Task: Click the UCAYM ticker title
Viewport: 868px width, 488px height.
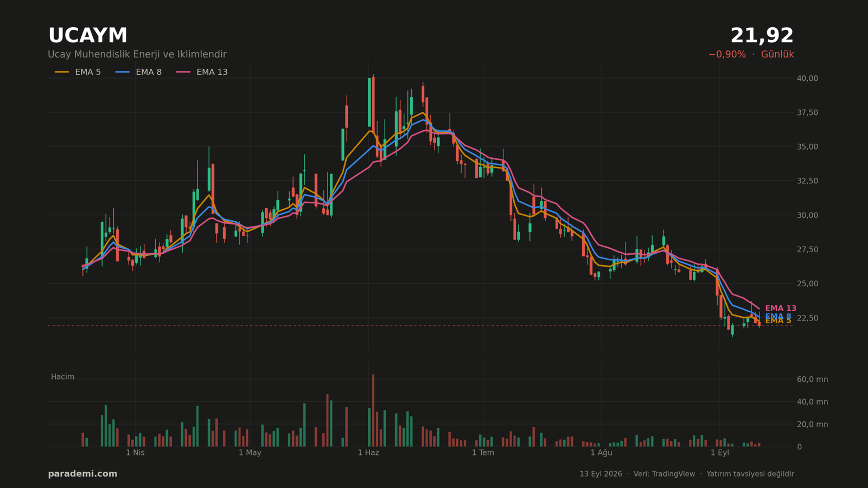Action: pyautogui.click(x=88, y=36)
